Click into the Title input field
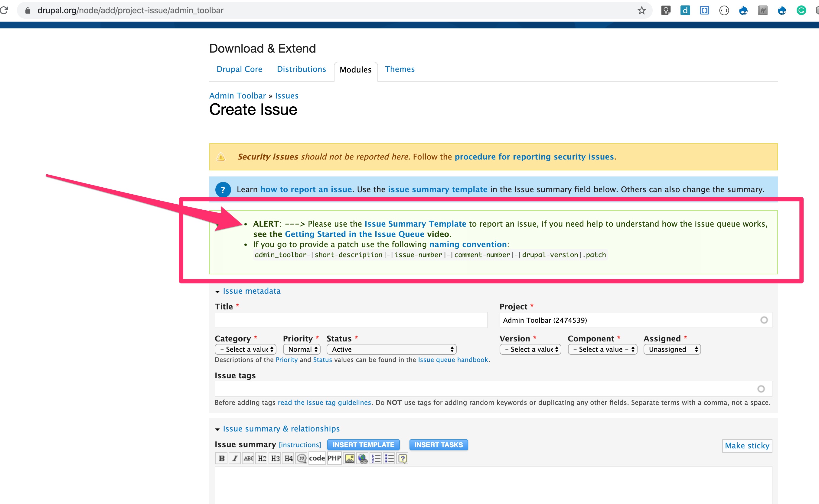Screen dimensions: 819x504 351,320
